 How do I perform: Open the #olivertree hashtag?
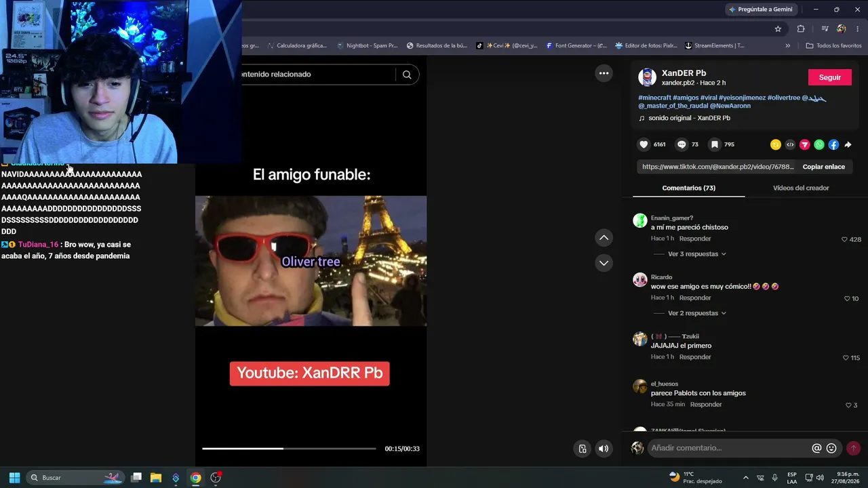[783, 98]
